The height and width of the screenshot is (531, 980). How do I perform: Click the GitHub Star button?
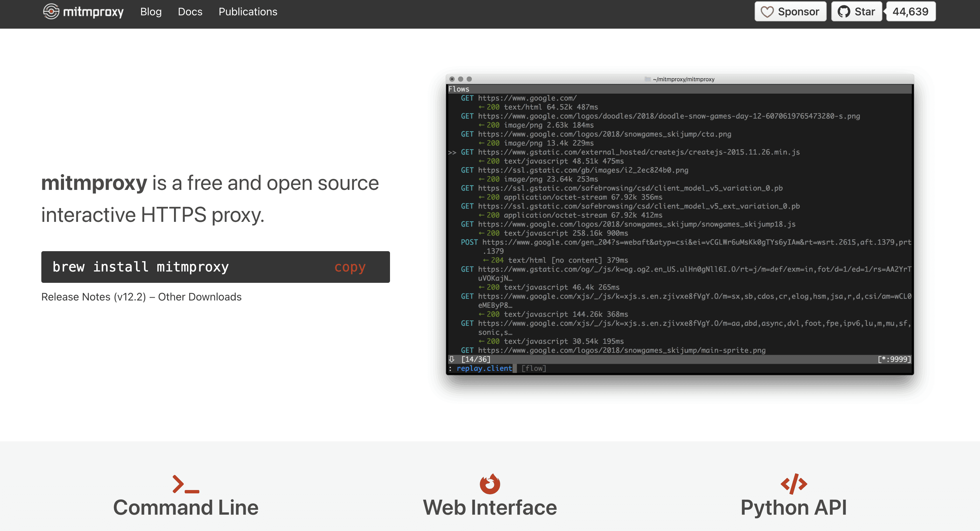[x=856, y=11]
